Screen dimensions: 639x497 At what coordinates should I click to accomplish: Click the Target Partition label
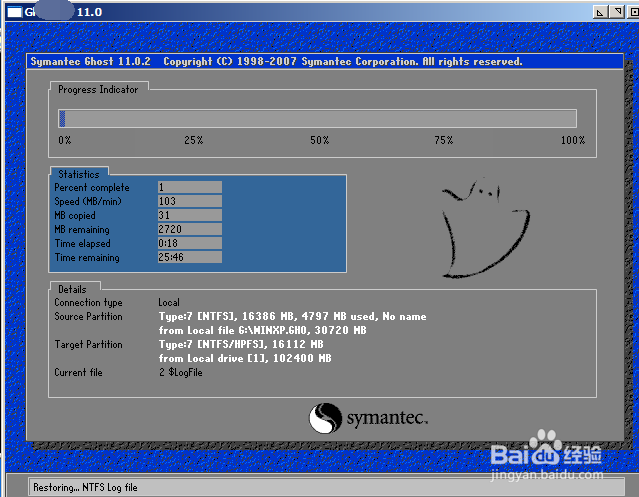[x=88, y=345]
